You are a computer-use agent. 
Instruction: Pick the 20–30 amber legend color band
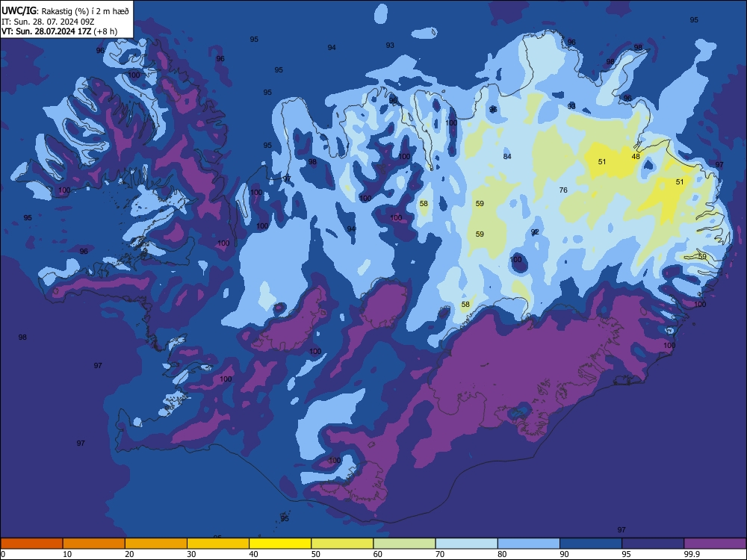[156, 544]
